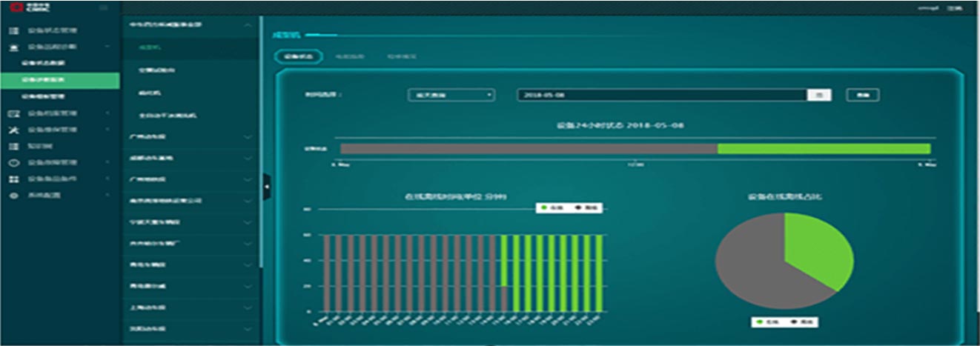Toggle the hamburger menu icon beside the logo

(x=103, y=7)
